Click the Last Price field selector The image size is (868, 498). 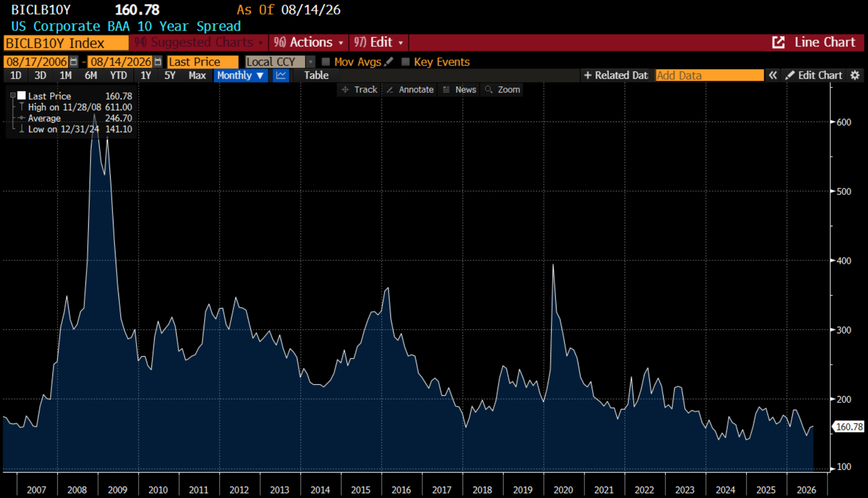[203, 62]
